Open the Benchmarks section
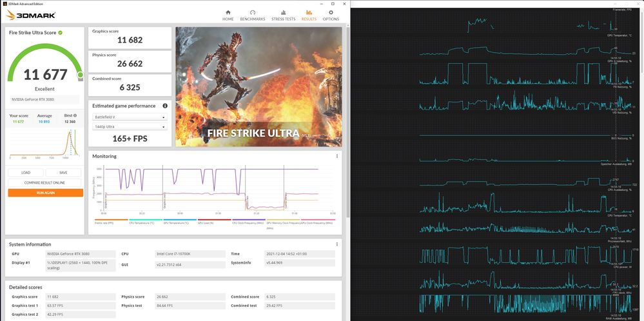The width and height of the screenshot is (644, 321). (x=252, y=15)
